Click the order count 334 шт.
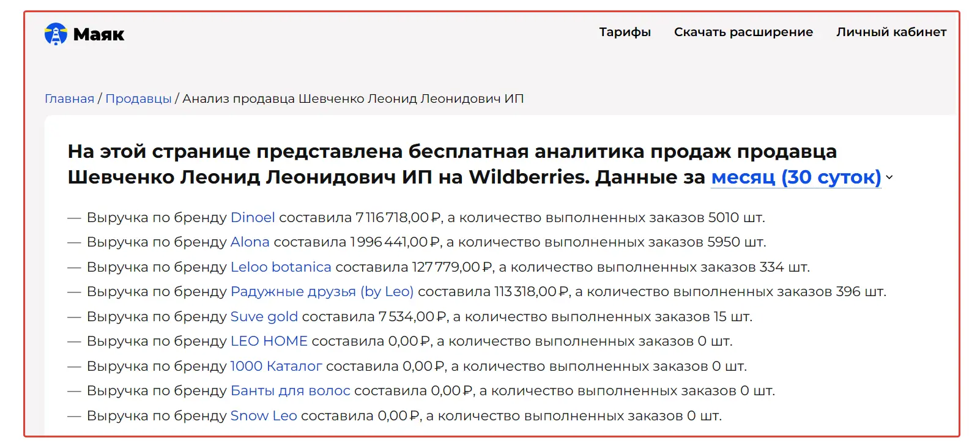Viewport: 980px width, 446px height. click(x=784, y=267)
